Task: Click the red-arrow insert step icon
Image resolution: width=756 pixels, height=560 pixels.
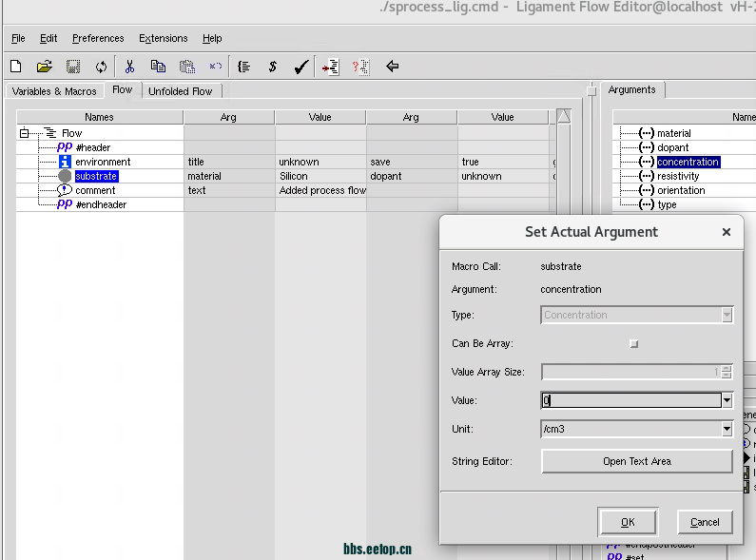Action: pyautogui.click(x=331, y=67)
